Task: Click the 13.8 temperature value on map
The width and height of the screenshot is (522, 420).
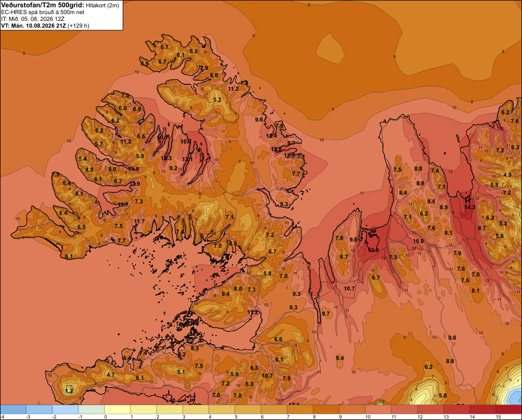Action: pos(373,250)
